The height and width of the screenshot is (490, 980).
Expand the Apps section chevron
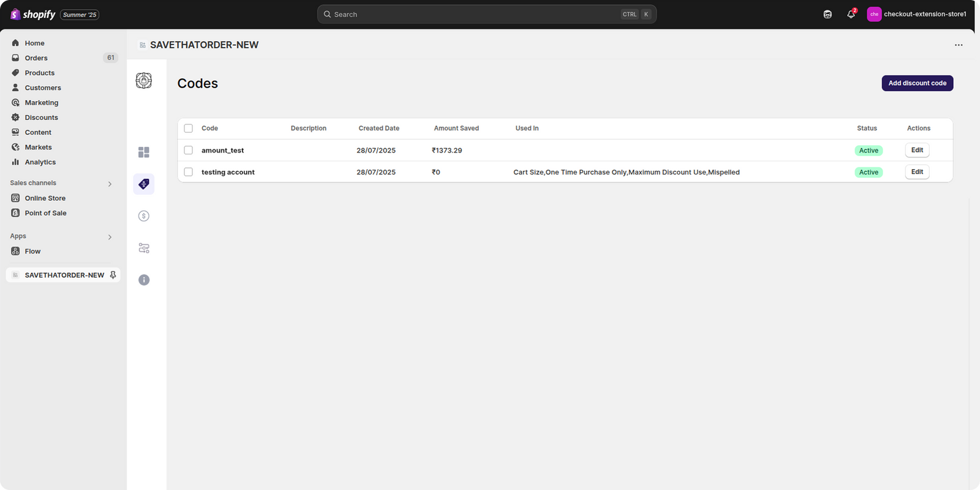[110, 237]
